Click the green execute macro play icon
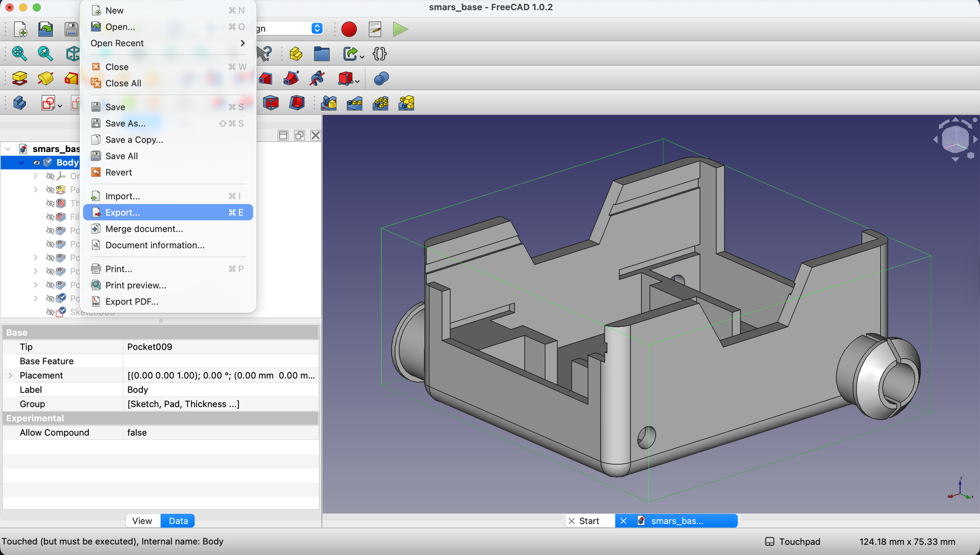980x555 pixels. point(400,29)
